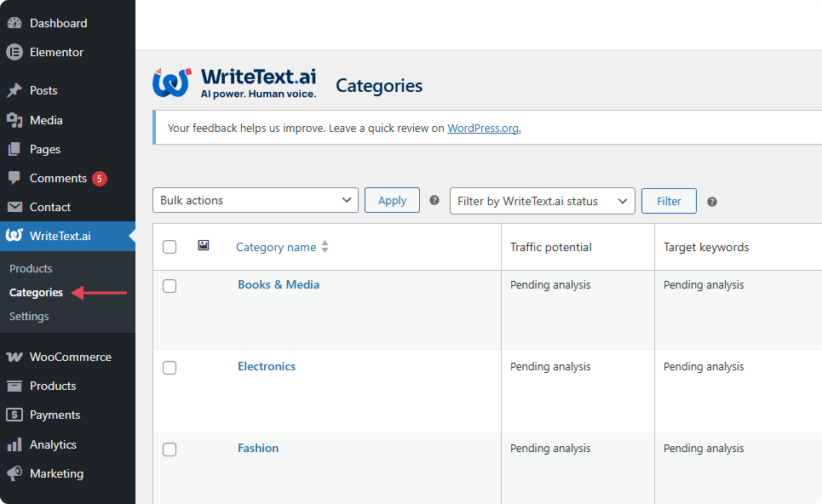Check the Fashion row checkbox

tap(170, 450)
